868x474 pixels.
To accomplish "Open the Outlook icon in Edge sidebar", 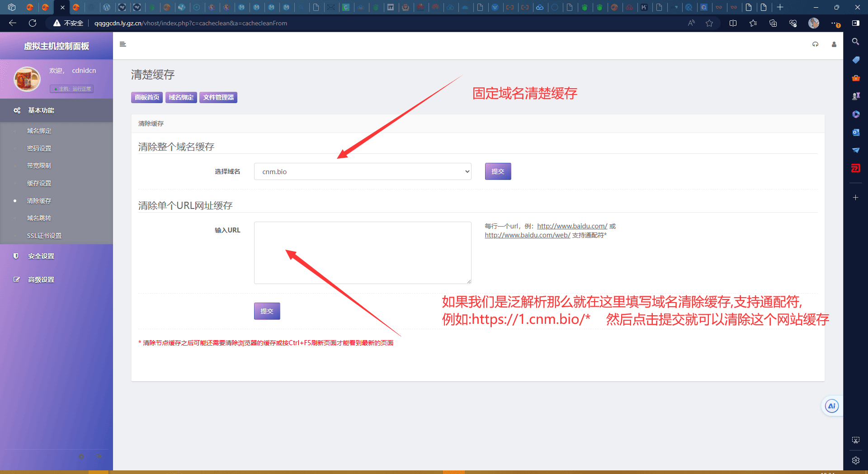I will (x=856, y=132).
